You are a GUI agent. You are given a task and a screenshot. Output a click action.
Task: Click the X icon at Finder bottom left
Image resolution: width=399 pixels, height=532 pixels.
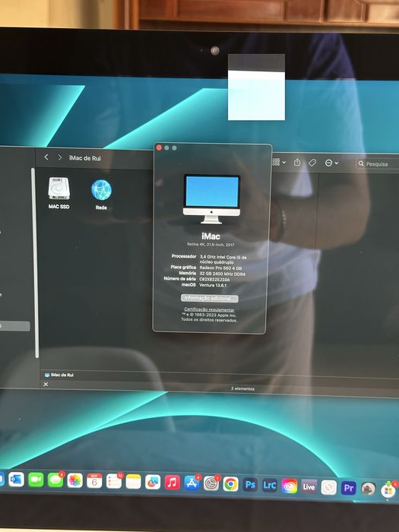point(46,384)
